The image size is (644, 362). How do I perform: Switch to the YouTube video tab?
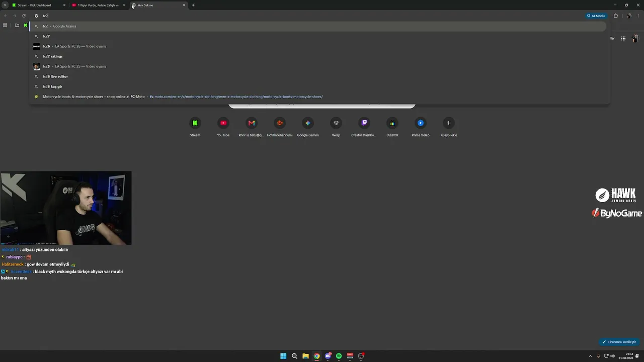click(98, 5)
